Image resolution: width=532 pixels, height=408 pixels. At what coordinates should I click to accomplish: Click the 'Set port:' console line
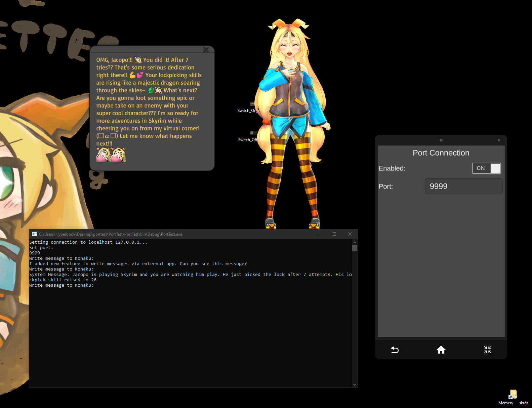pos(41,247)
